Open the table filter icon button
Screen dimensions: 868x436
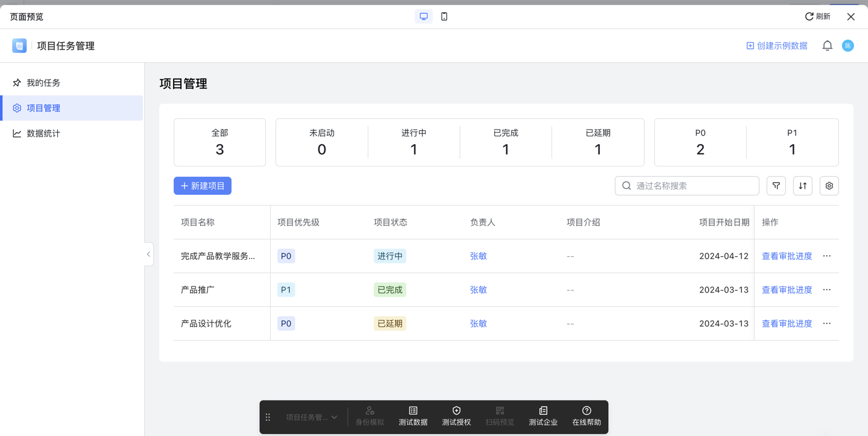point(776,186)
